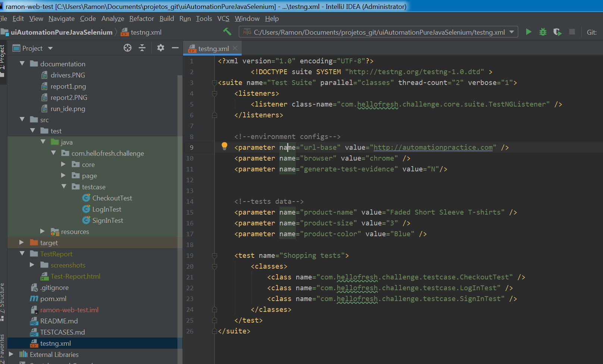
Task: Expand External Libraries node
Action: coord(11,354)
